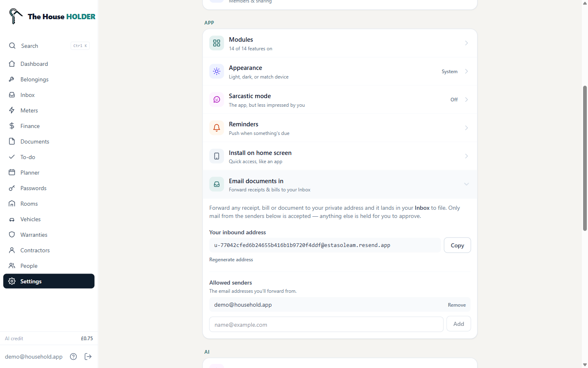The image size is (588, 368).
Task: Click the sidebar Search field
Action: click(x=49, y=46)
